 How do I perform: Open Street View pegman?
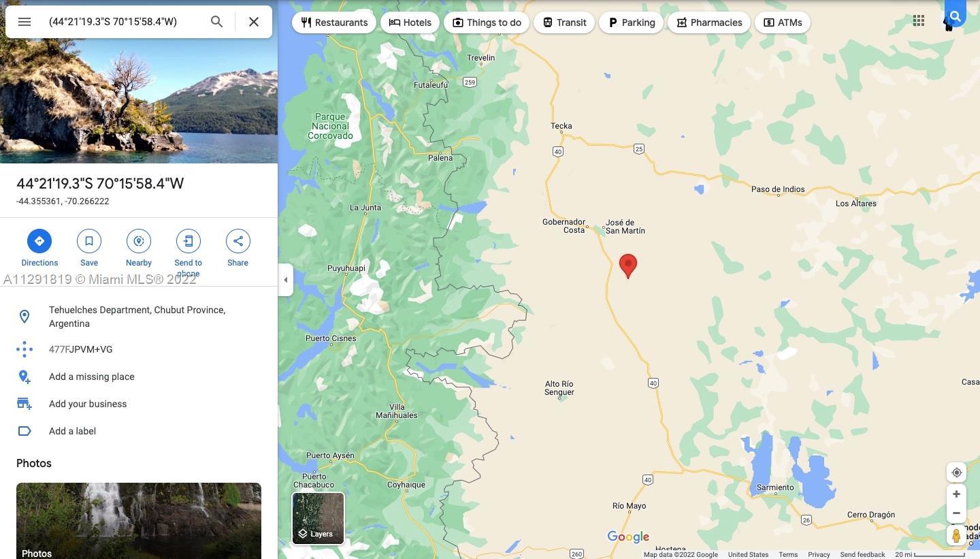click(956, 536)
